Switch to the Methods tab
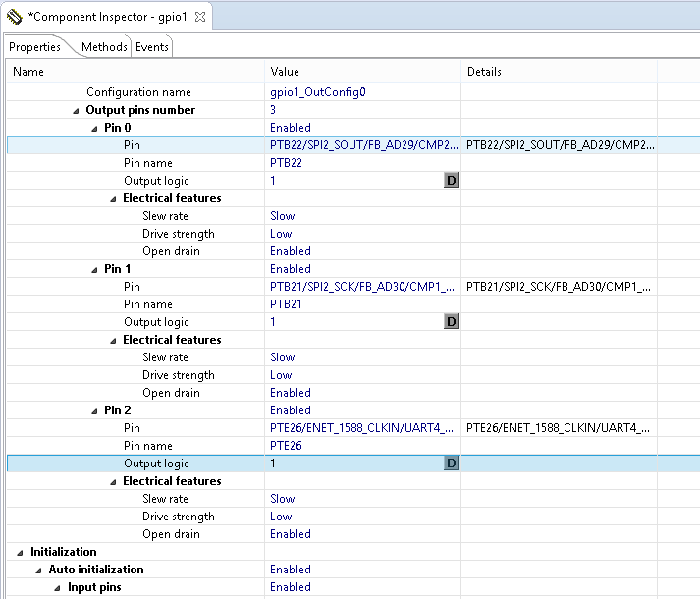The height and width of the screenshot is (599, 700). (104, 47)
